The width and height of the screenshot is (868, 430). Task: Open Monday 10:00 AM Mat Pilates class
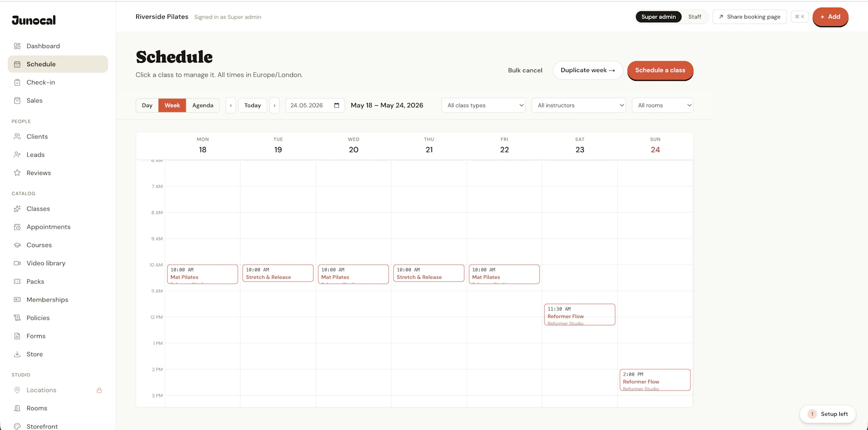coord(202,274)
